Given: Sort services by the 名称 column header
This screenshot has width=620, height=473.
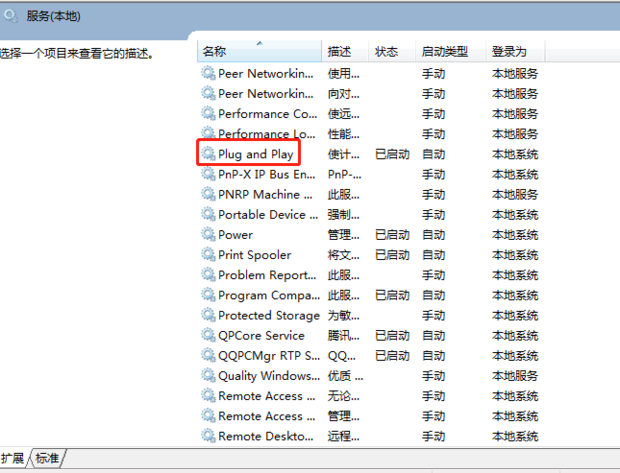Looking at the screenshot, I should click(x=259, y=51).
